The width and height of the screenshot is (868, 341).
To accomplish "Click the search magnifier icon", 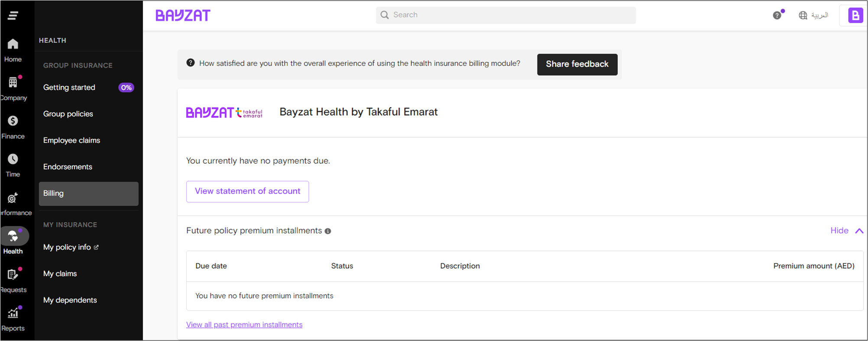I will 385,15.
